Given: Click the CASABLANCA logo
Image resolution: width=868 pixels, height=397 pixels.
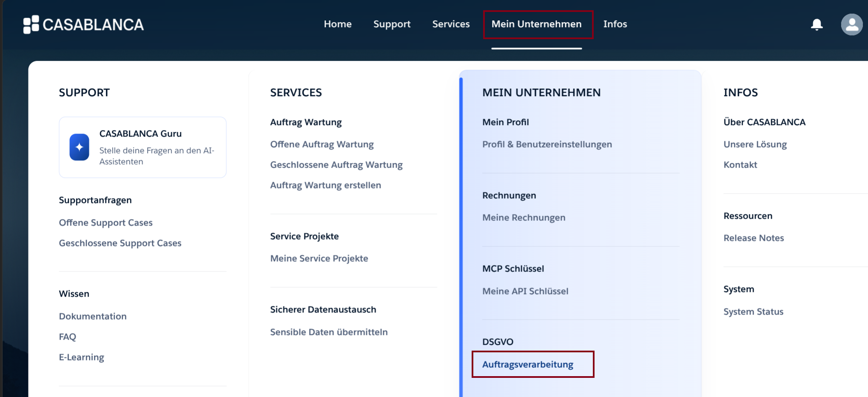Looking at the screenshot, I should [x=83, y=25].
